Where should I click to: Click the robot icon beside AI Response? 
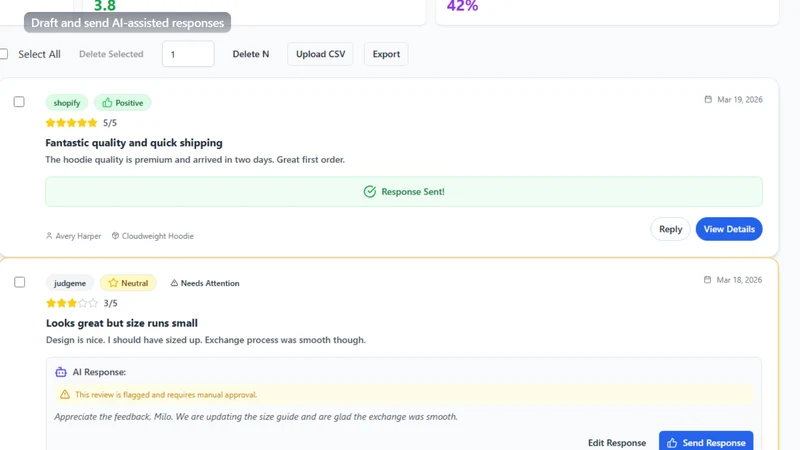coord(61,372)
